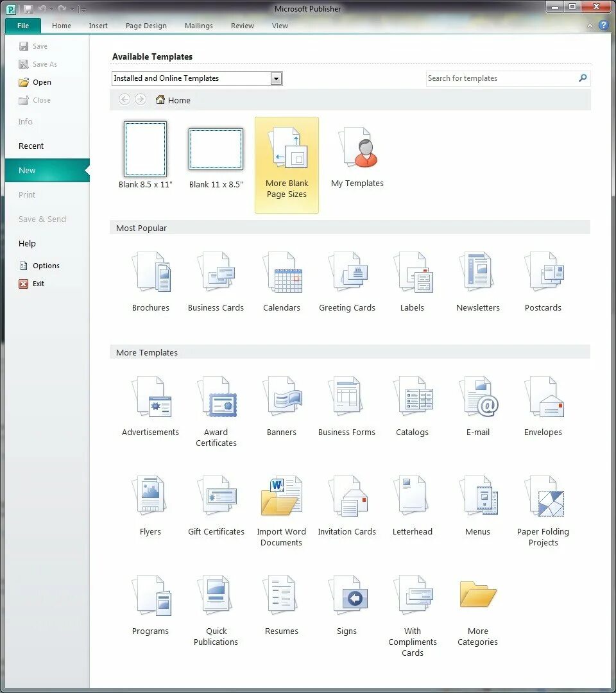Open the Banners templates

point(282,407)
